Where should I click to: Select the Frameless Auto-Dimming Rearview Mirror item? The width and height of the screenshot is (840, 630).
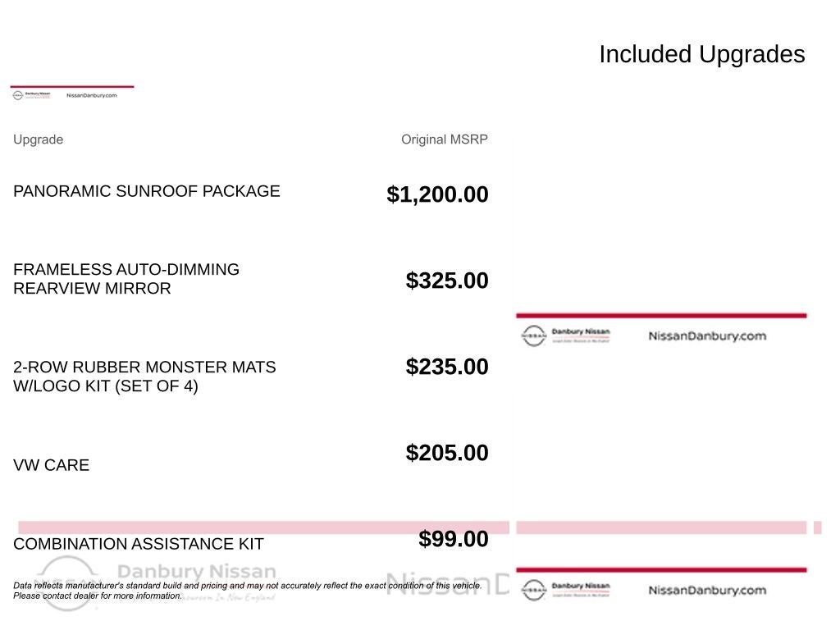[126, 279]
